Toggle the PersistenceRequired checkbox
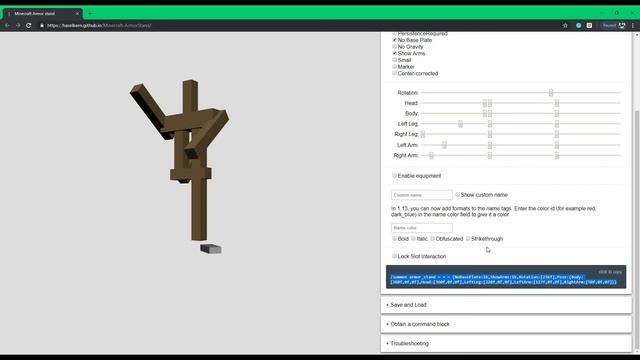Viewport: 640px width, 360px height. click(x=394, y=33)
